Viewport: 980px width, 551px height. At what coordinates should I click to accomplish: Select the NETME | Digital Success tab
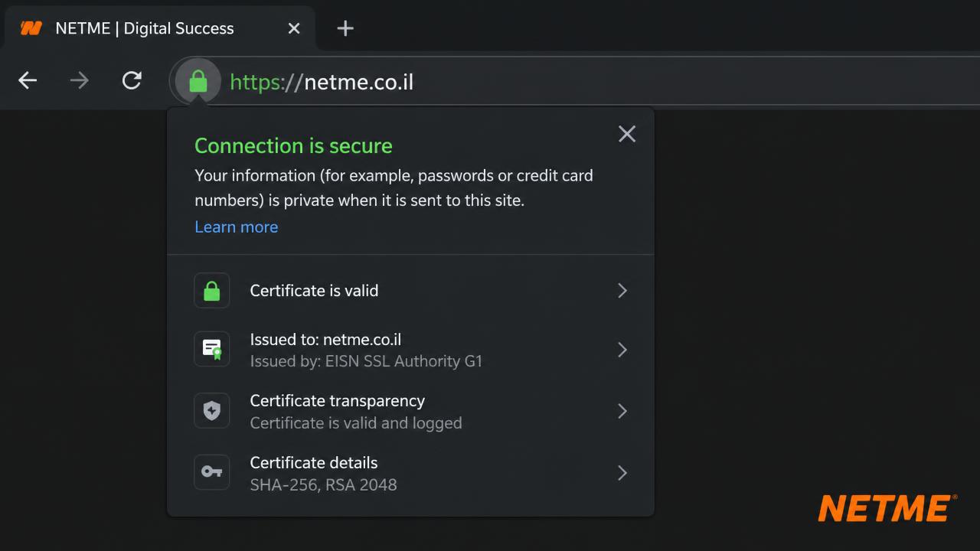(158, 28)
